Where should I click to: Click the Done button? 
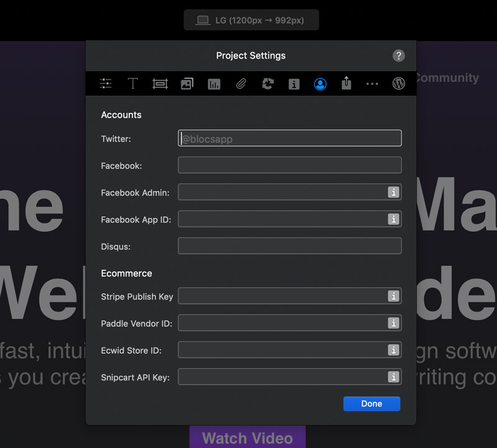click(x=372, y=404)
